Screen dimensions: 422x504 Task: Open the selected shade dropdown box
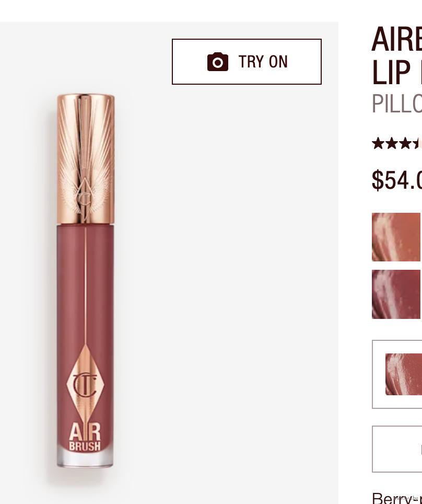(x=397, y=374)
